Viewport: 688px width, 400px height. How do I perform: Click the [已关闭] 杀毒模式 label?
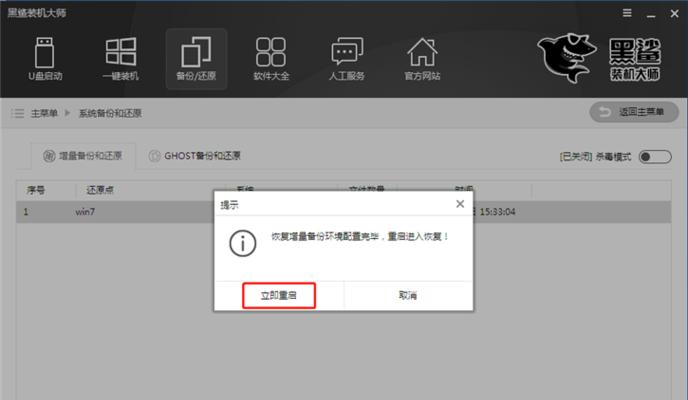tap(595, 157)
